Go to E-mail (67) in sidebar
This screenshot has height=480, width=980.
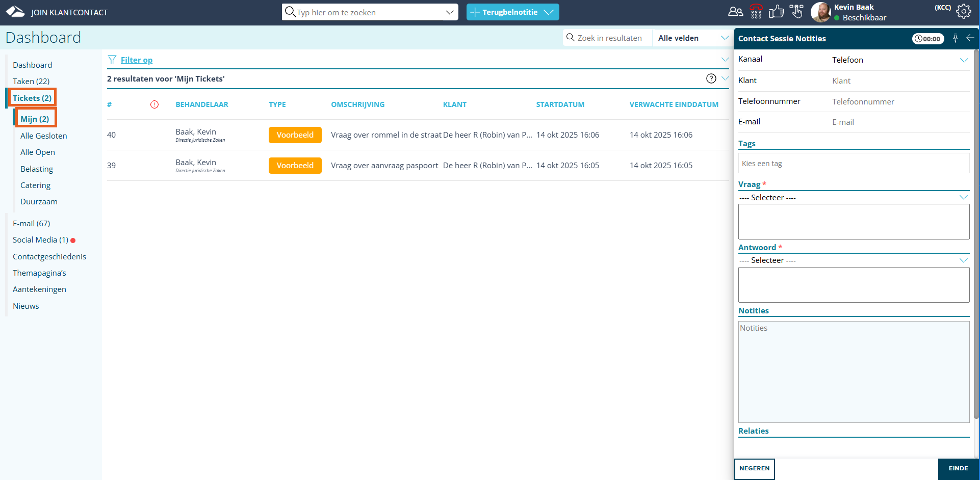(x=32, y=224)
